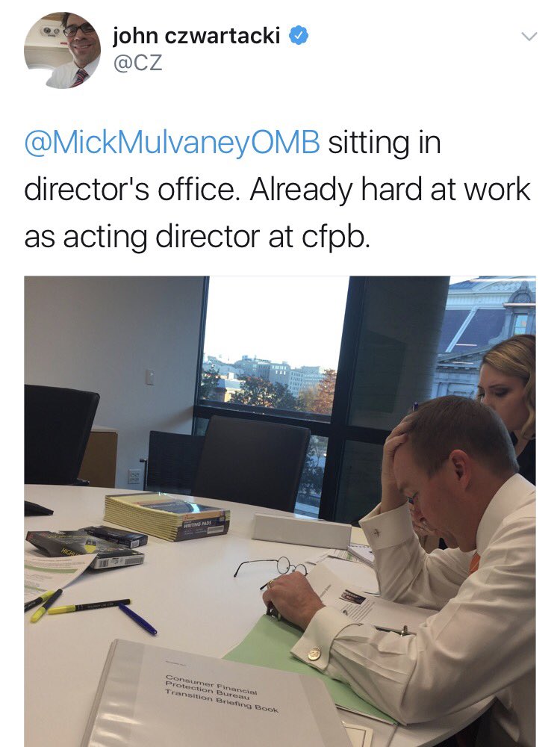This screenshot has width=560, height=747.
Task: Click the blue pen on the table
Action: tap(137, 619)
